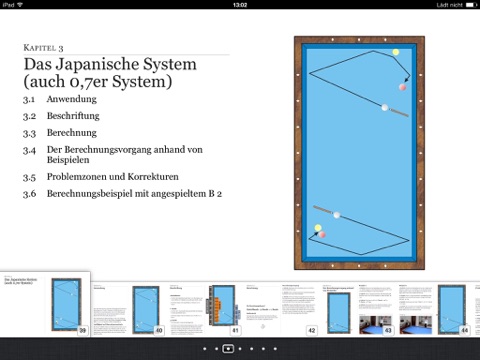Viewport: 480px width, 360px height.
Task: Tap the chapter title Das Japanische System
Action: coord(110,73)
